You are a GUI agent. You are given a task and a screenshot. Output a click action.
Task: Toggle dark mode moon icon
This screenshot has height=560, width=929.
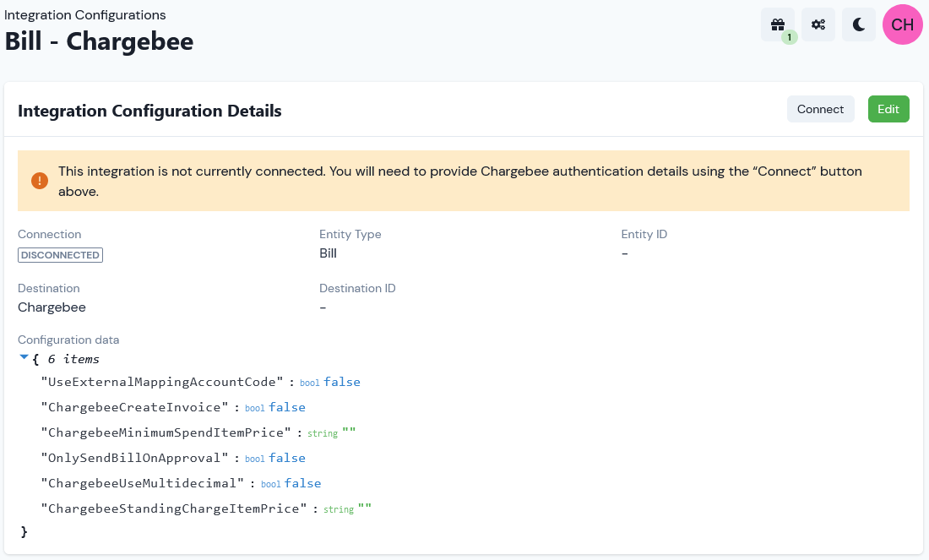coord(859,24)
